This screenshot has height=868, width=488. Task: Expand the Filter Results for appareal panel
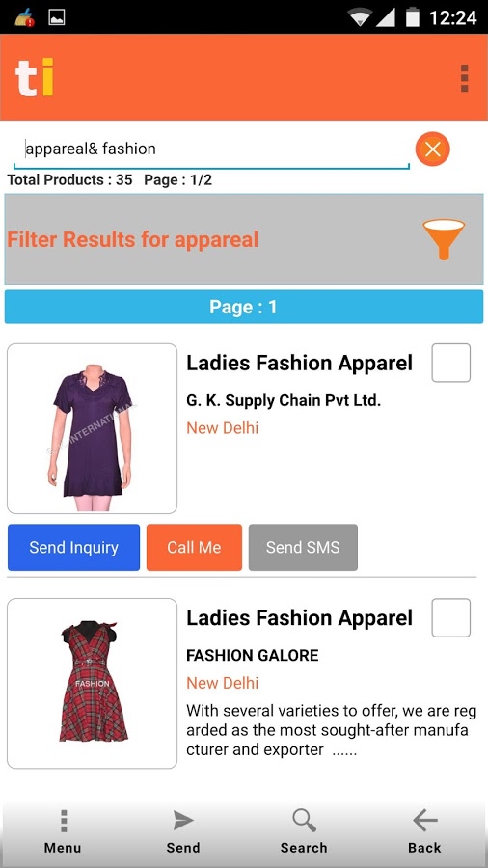coord(244,239)
